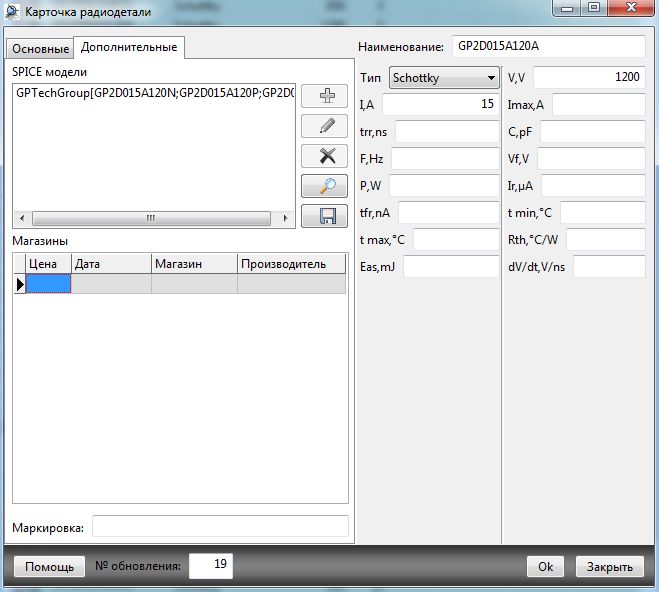Click the I,A field containing 15
This screenshot has height=592, width=659.
[440, 104]
